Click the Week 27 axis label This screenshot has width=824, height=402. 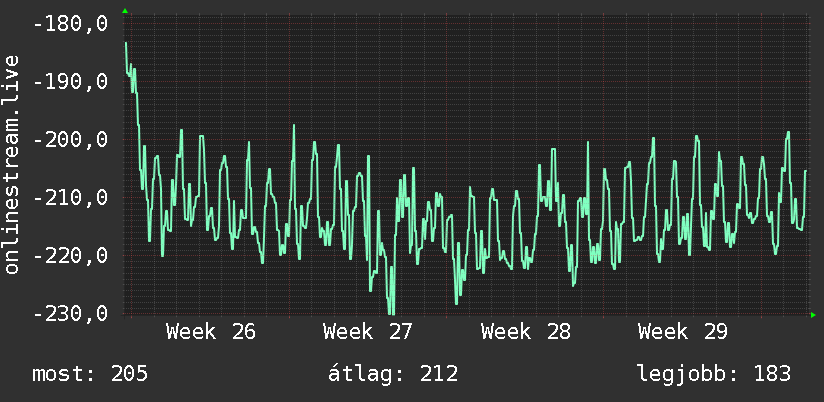pyautogui.click(x=368, y=332)
